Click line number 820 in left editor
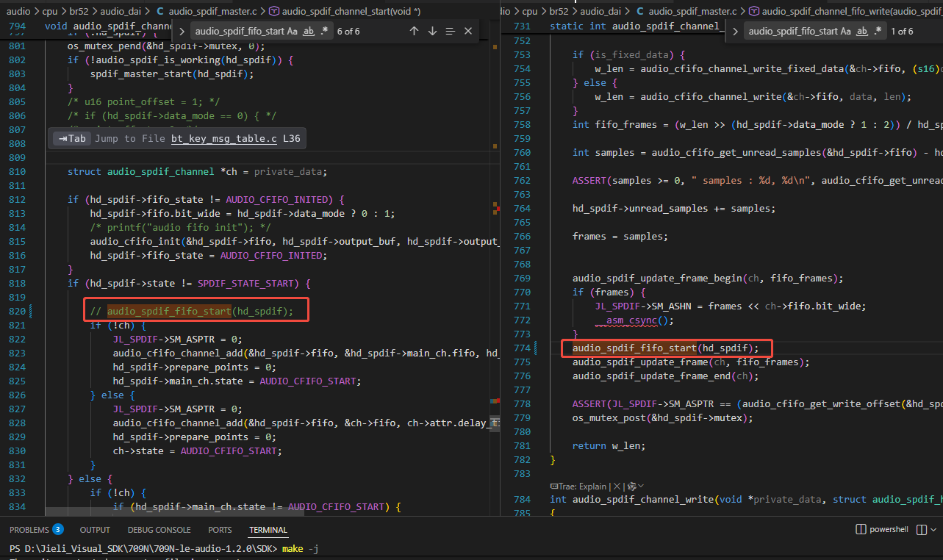Image resolution: width=943 pixels, height=560 pixels. (17, 312)
